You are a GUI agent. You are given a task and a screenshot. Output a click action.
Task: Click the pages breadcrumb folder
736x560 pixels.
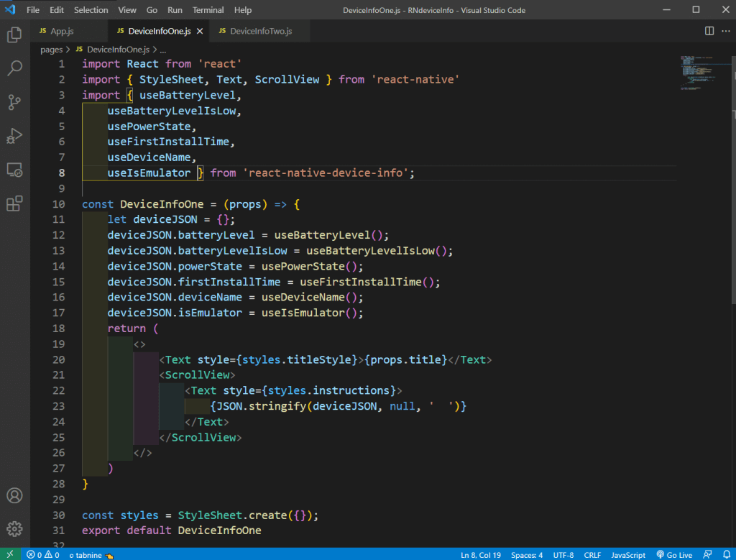pyautogui.click(x=52, y=50)
